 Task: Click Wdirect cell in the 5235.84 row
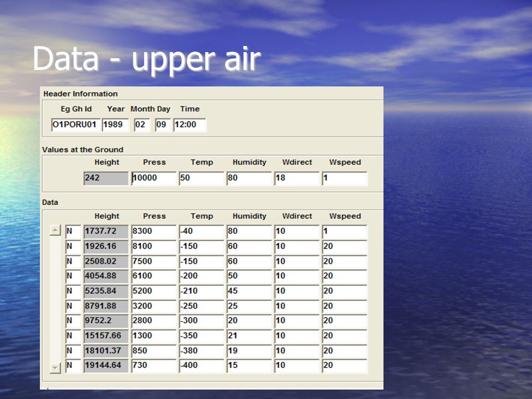pyautogui.click(x=297, y=291)
